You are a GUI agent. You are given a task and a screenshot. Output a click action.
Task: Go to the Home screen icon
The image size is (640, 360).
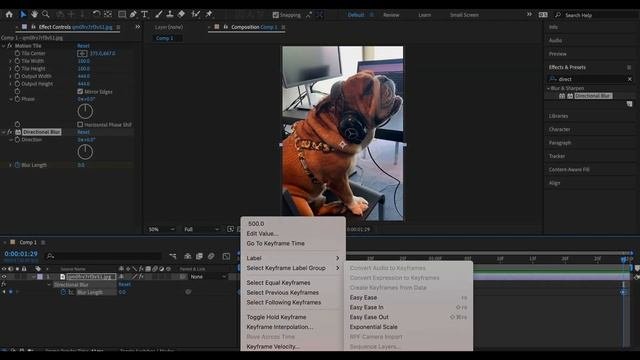pyautogui.click(x=9, y=15)
